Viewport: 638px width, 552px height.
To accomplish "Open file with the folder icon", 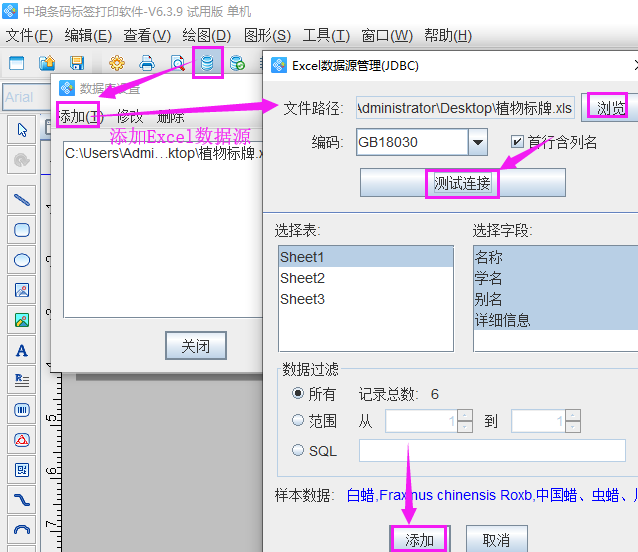I will tap(47, 63).
